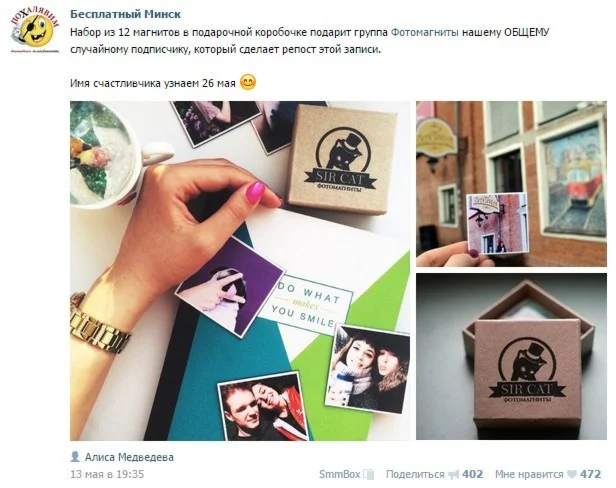Open the large photo with hand and magnets
This screenshot has height=488, width=616.
[x=240, y=271]
